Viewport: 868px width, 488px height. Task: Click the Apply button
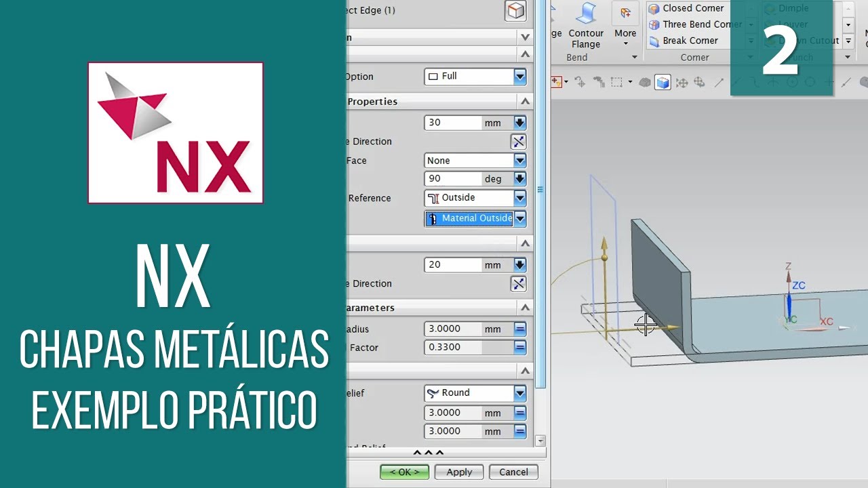pyautogui.click(x=459, y=472)
